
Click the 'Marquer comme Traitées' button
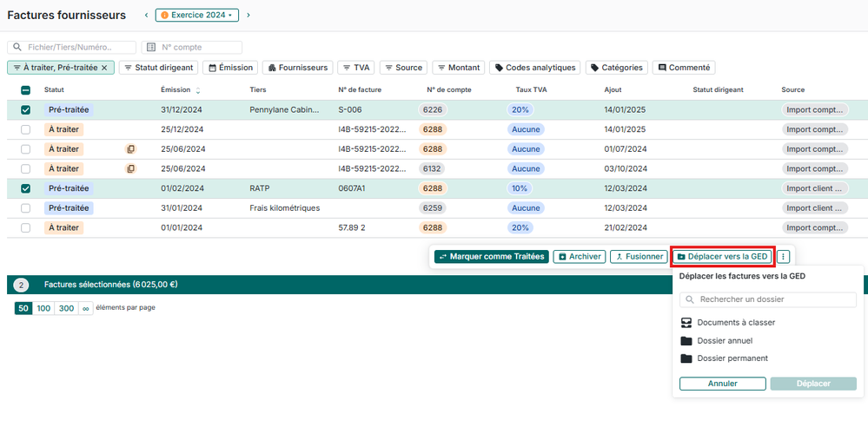point(491,257)
